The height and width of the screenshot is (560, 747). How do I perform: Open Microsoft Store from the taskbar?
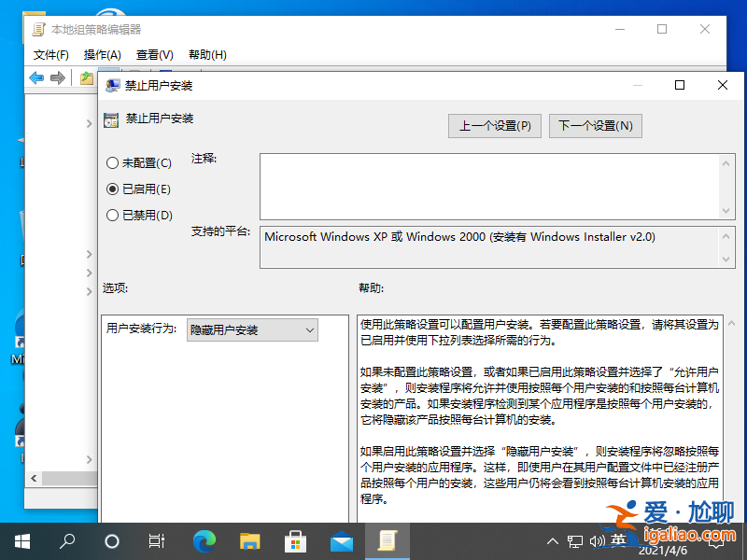[295, 541]
